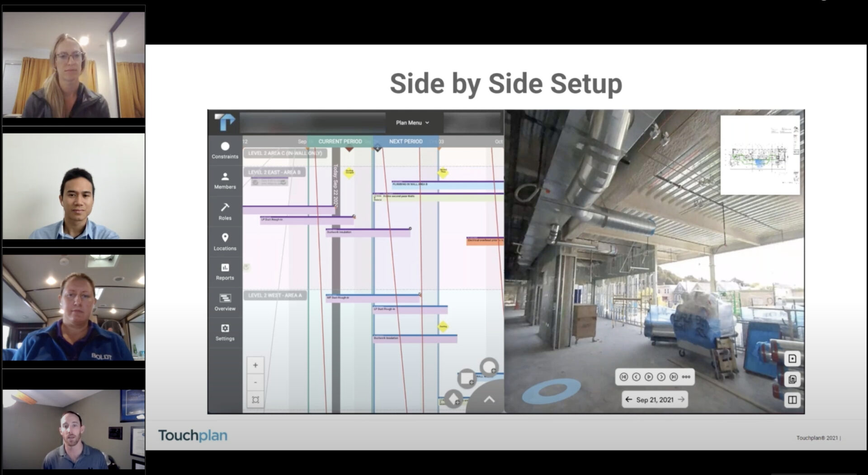The image size is (868, 475).
Task: Toggle the split-screen compare view icon
Action: pos(792,399)
